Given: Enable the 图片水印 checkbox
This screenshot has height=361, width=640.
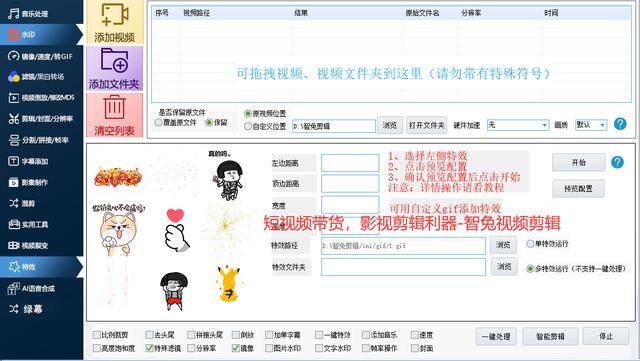Looking at the screenshot, I should [269, 348].
